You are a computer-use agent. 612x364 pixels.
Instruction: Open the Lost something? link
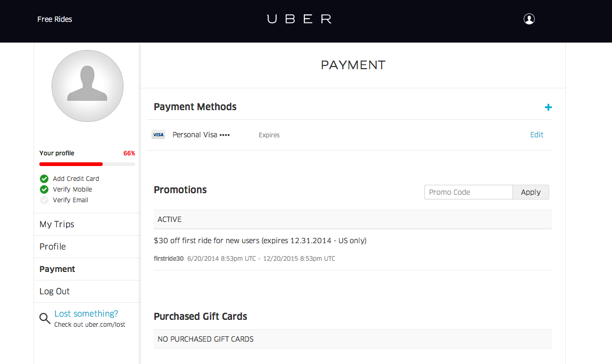pyautogui.click(x=86, y=313)
